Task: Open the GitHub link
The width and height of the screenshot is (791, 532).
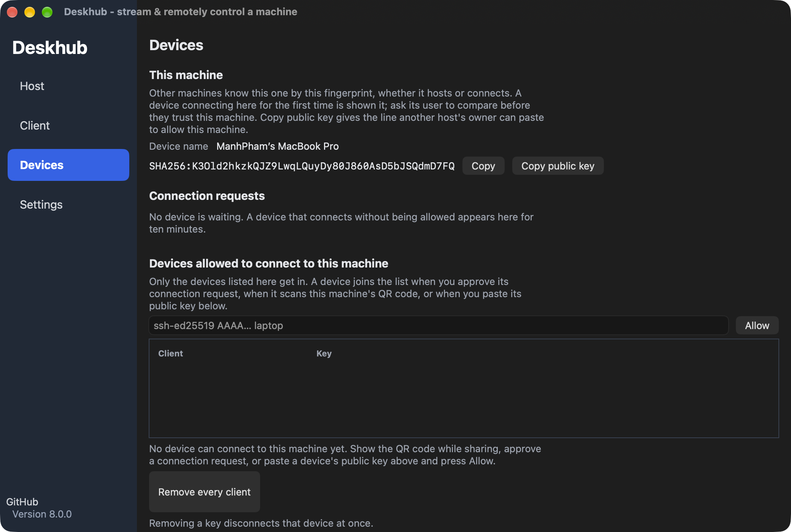Action: click(22, 502)
